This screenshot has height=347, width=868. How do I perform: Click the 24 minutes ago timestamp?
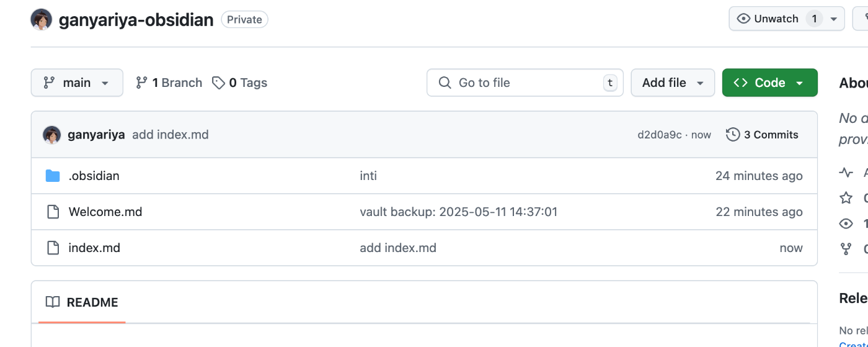click(759, 176)
